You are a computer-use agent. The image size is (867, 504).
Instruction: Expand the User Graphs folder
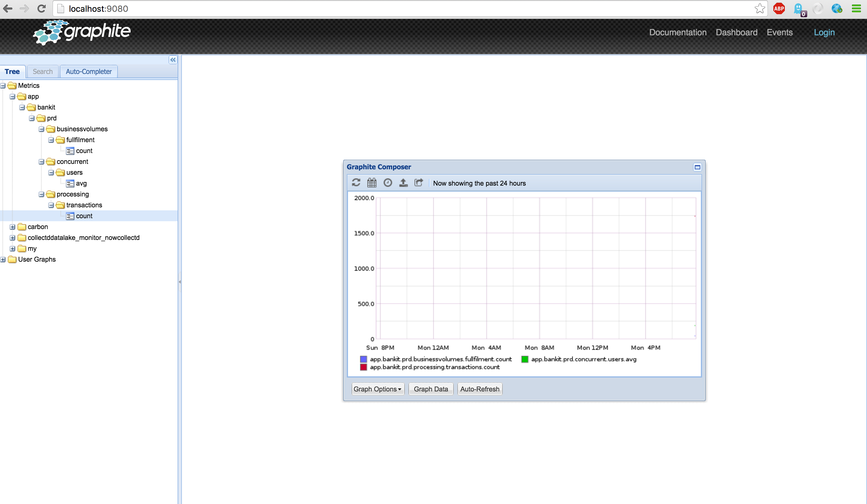[3, 260]
